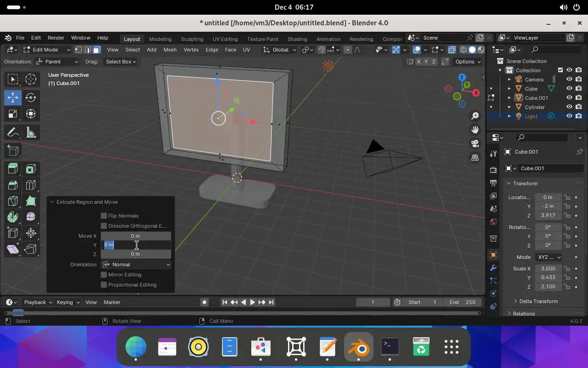Screen dimensions: 588x368
Task: Open the Normal orientation dropdown
Action: point(136,264)
